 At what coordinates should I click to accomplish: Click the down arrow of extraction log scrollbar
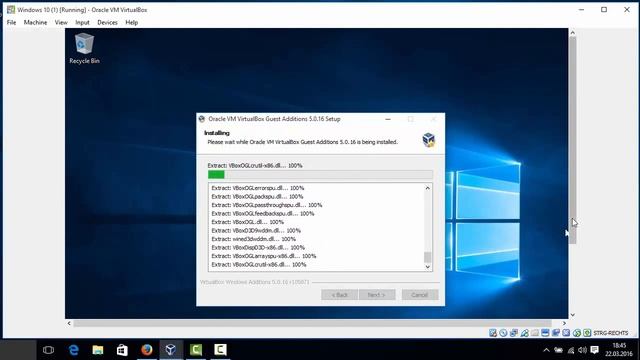pos(427,267)
